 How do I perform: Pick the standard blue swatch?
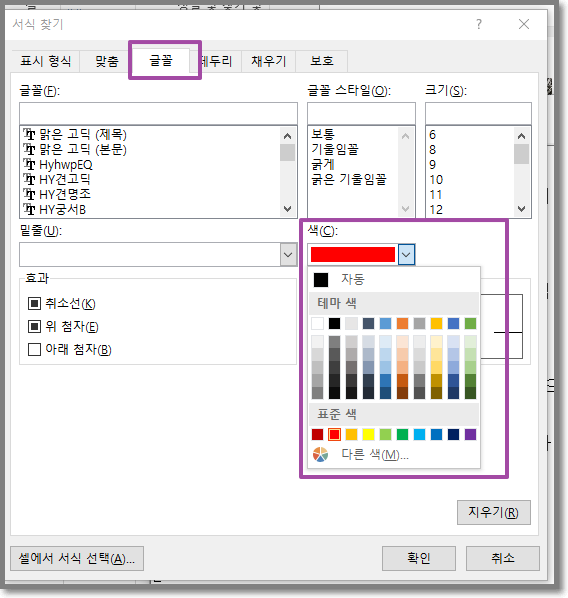(436, 434)
